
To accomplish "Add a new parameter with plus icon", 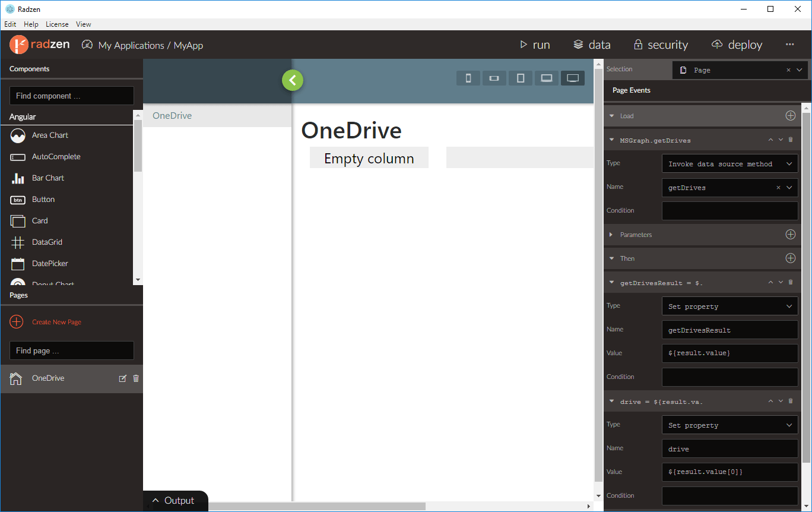I will (x=791, y=235).
